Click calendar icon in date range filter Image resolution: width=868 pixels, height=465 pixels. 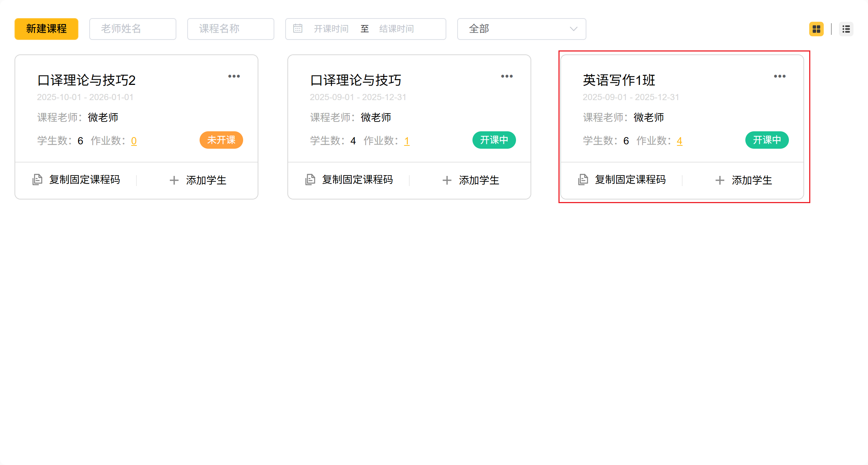tap(298, 29)
